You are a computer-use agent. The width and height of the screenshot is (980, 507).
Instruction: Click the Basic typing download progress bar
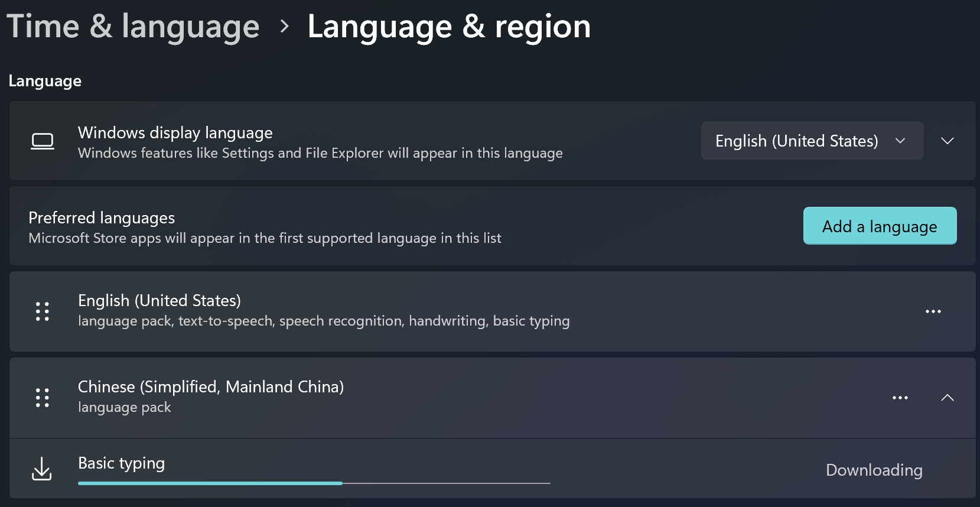pyautogui.click(x=314, y=483)
